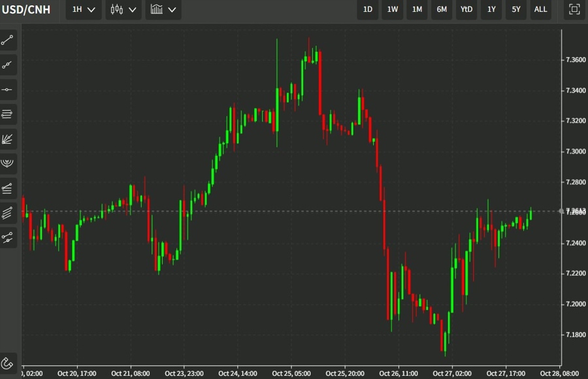Select the Gann fan drawing tool
This screenshot has height=379, width=588.
[8, 139]
